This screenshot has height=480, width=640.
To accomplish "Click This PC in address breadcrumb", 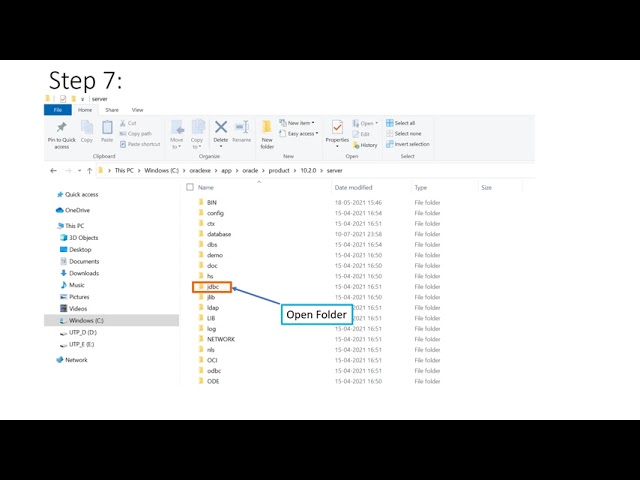I will [x=124, y=171].
